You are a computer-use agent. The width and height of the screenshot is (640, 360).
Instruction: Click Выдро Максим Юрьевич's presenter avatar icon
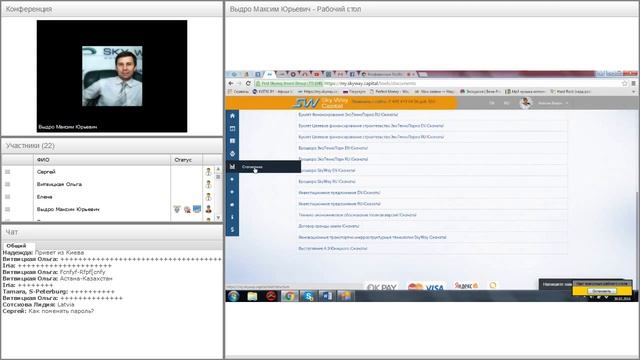pos(209,209)
